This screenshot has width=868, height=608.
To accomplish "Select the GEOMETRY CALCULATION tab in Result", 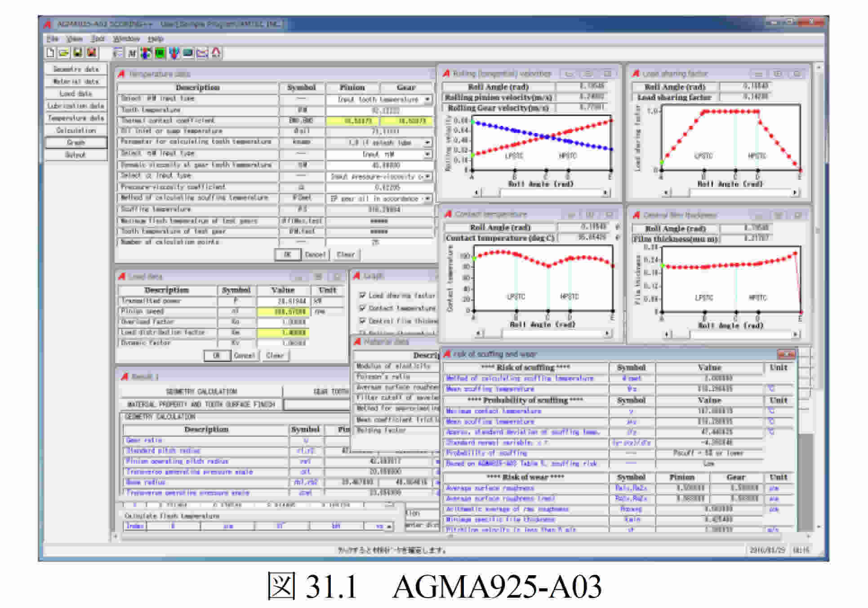I will coord(201,391).
